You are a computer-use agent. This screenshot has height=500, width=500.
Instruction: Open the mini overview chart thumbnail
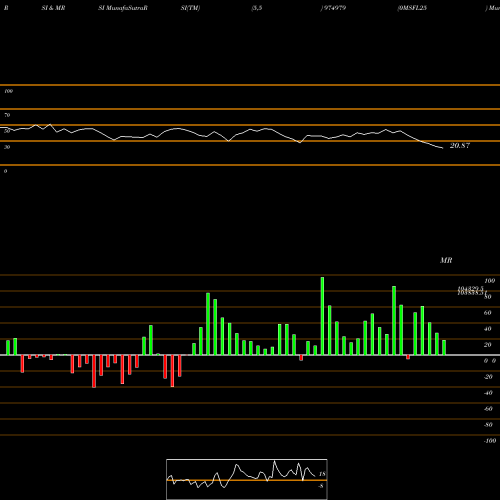point(247,479)
